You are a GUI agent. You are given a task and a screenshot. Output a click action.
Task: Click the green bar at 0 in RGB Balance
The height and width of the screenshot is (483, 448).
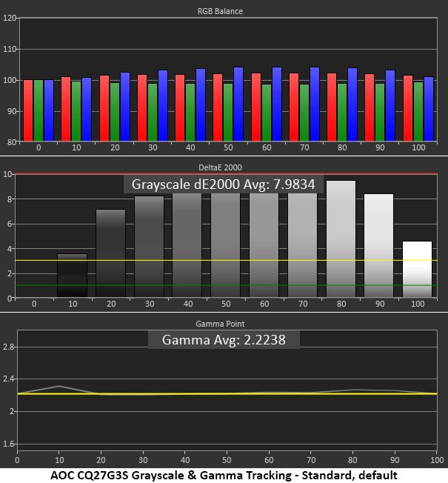tap(39, 110)
